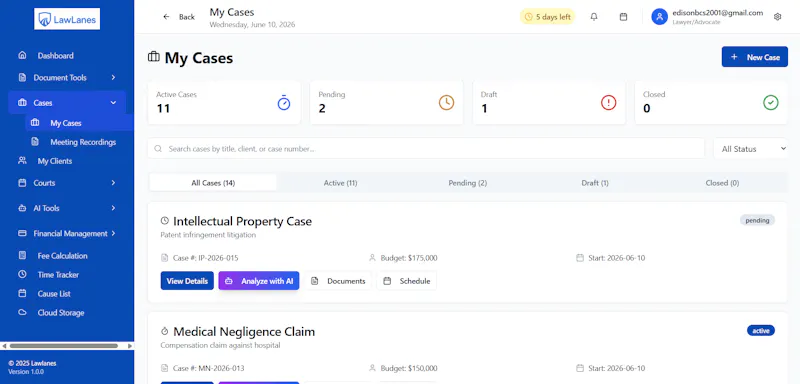Open the All Status dropdown

(751, 149)
